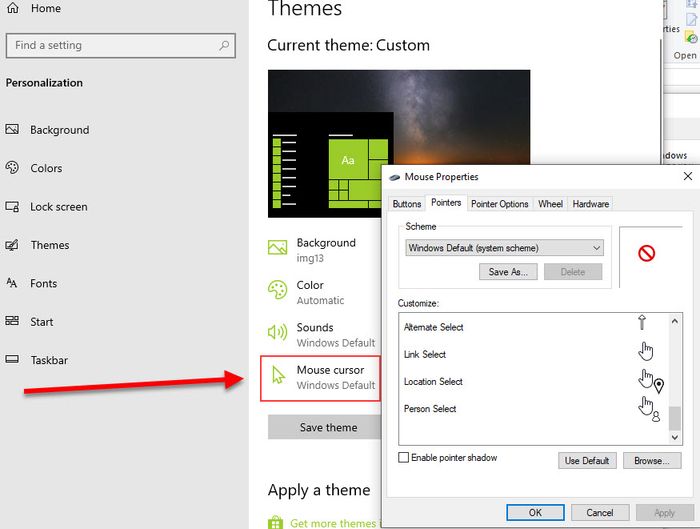
Task: Select the Location Select row
Action: [x=534, y=381]
